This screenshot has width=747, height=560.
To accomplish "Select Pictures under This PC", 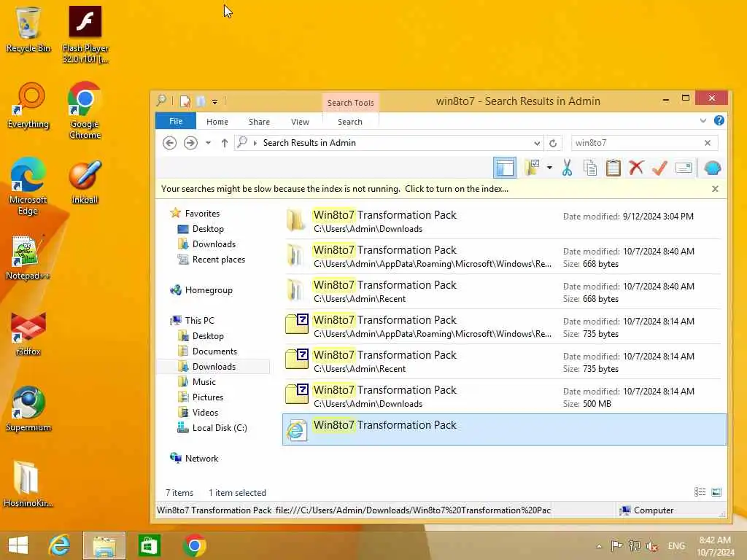I will coord(200,397).
